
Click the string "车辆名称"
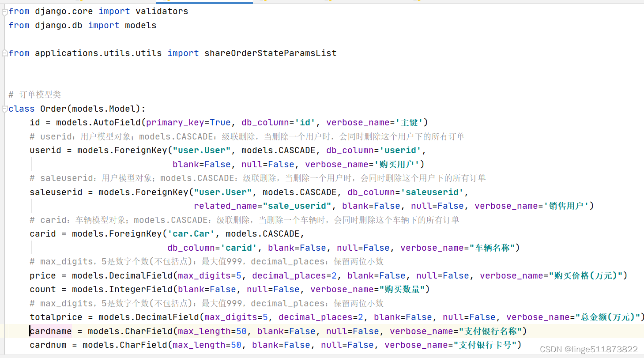pos(492,248)
